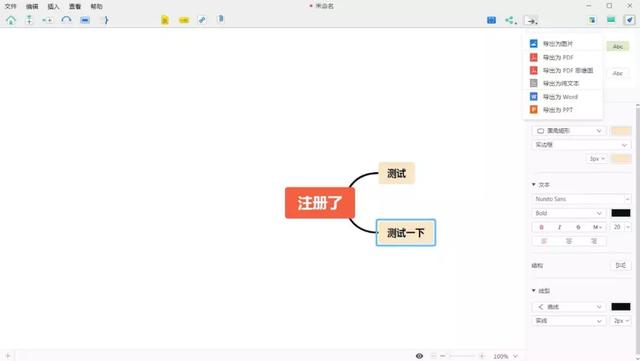Choose 导出为 Word export option

(562, 97)
